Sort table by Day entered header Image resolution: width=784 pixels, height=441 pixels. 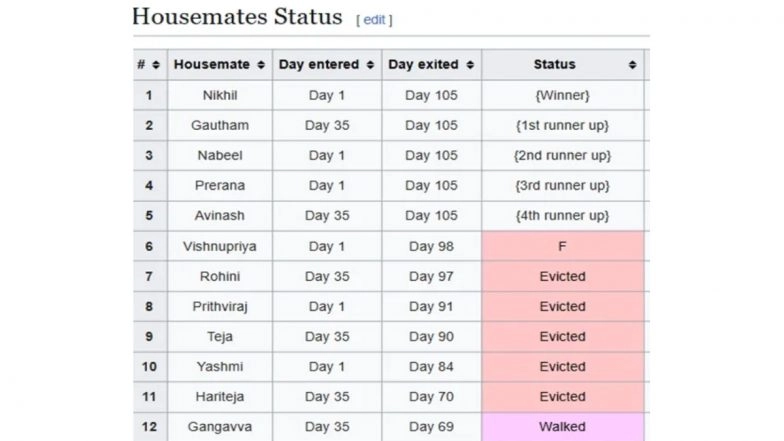coord(319,65)
